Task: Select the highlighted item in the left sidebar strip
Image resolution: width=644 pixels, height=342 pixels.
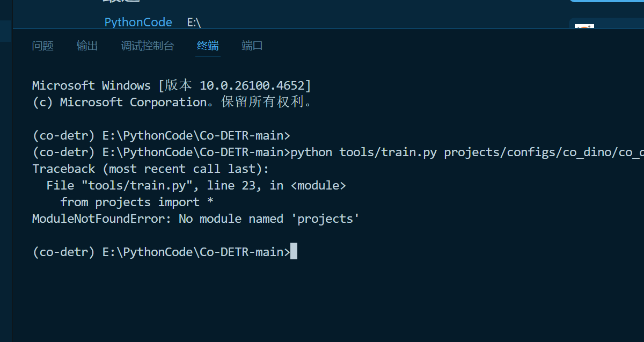Action: pos(6,31)
